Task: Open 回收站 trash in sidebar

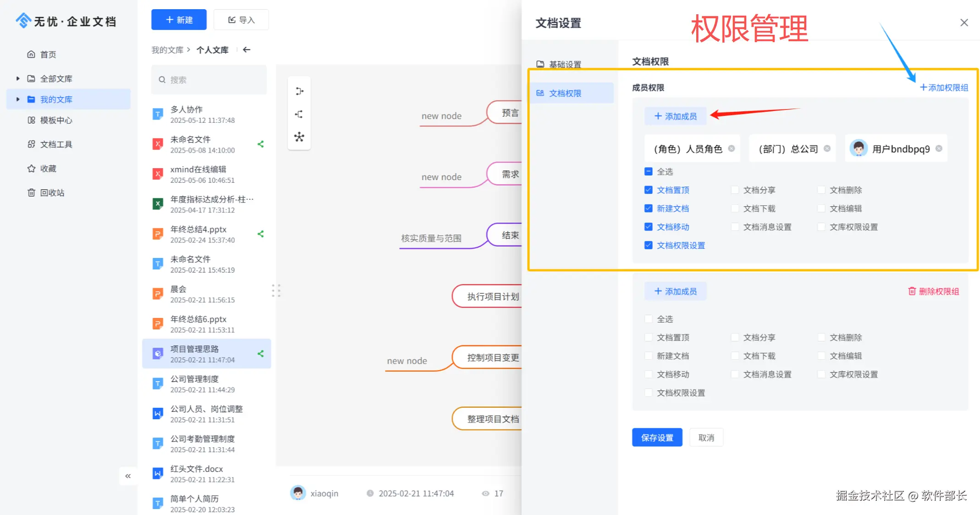Action: (x=52, y=193)
